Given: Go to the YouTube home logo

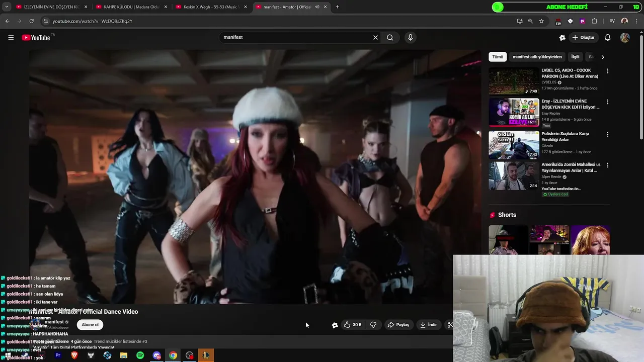Looking at the screenshot, I should [36, 38].
